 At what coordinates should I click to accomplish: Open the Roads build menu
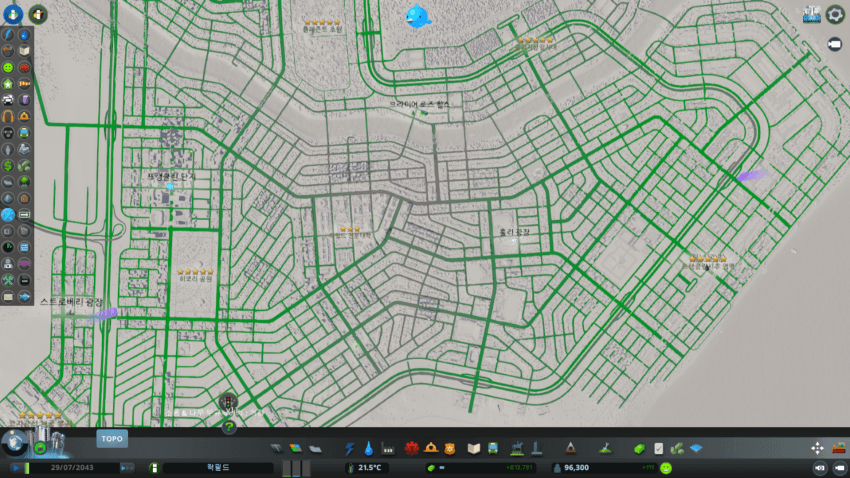(276, 448)
